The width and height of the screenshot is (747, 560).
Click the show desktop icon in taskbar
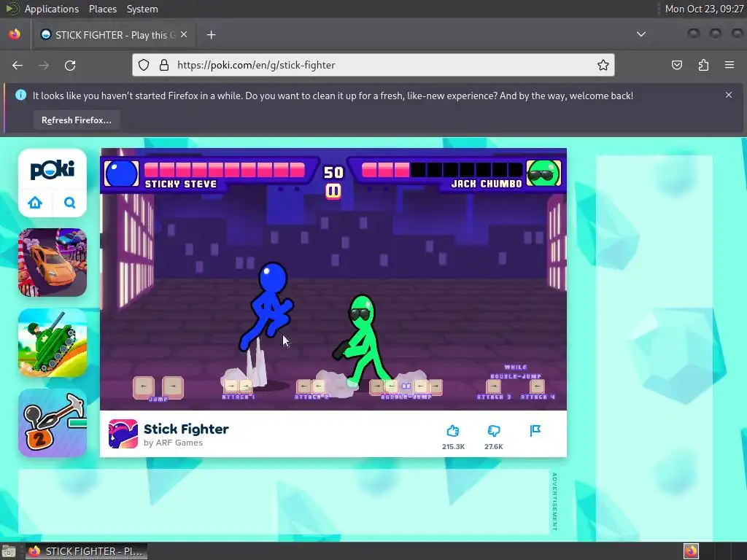pos(9,551)
